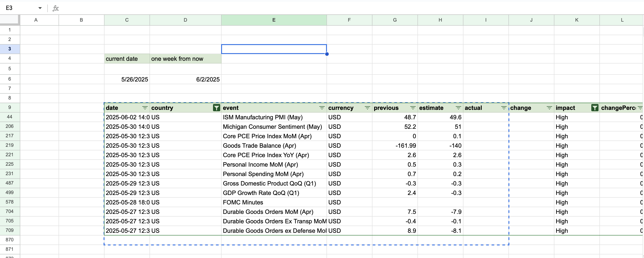Select column K header
This screenshot has width=644, height=258.
pyautogui.click(x=577, y=20)
